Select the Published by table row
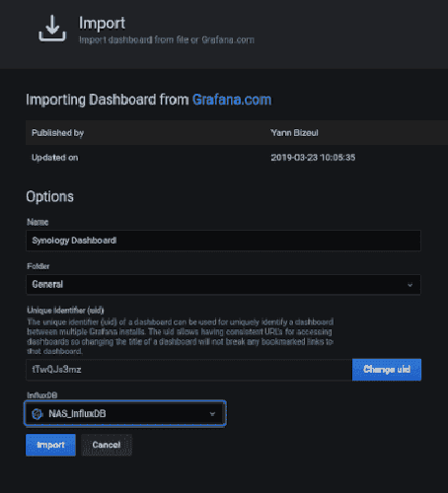 point(237,133)
